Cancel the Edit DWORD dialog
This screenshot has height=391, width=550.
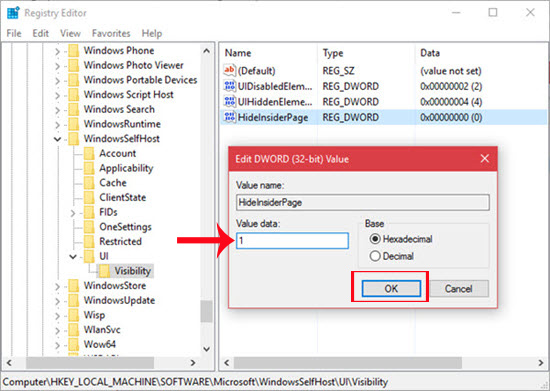coord(458,289)
